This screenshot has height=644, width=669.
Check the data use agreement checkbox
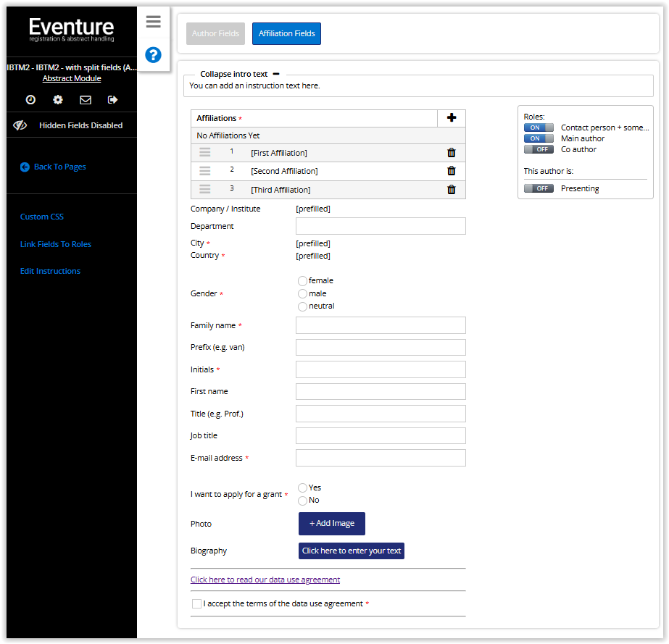(x=196, y=603)
